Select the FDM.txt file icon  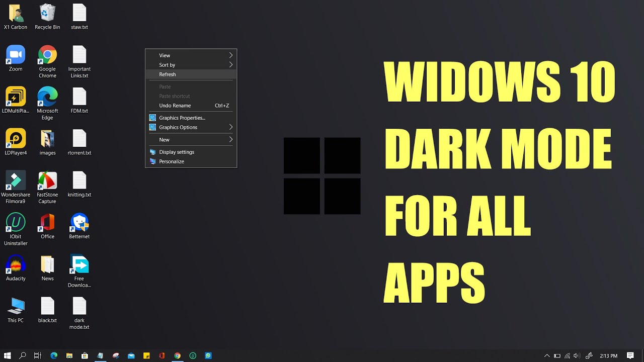(x=79, y=100)
